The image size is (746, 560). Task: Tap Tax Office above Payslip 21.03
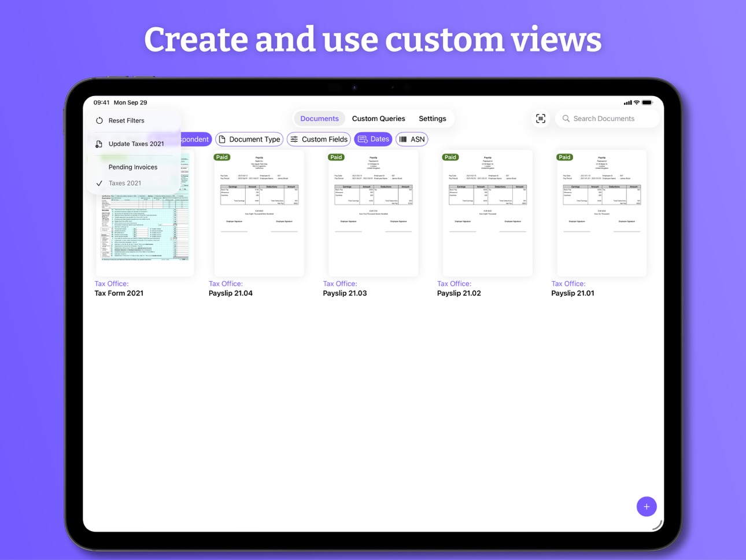(x=340, y=283)
